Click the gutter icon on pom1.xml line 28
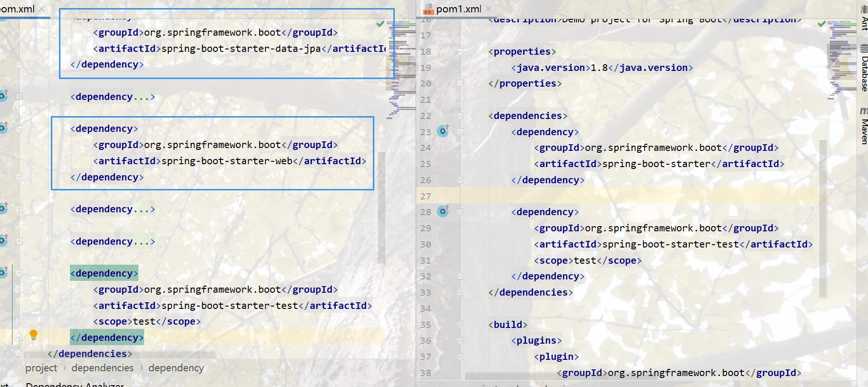The height and width of the screenshot is (387, 868). (x=443, y=211)
